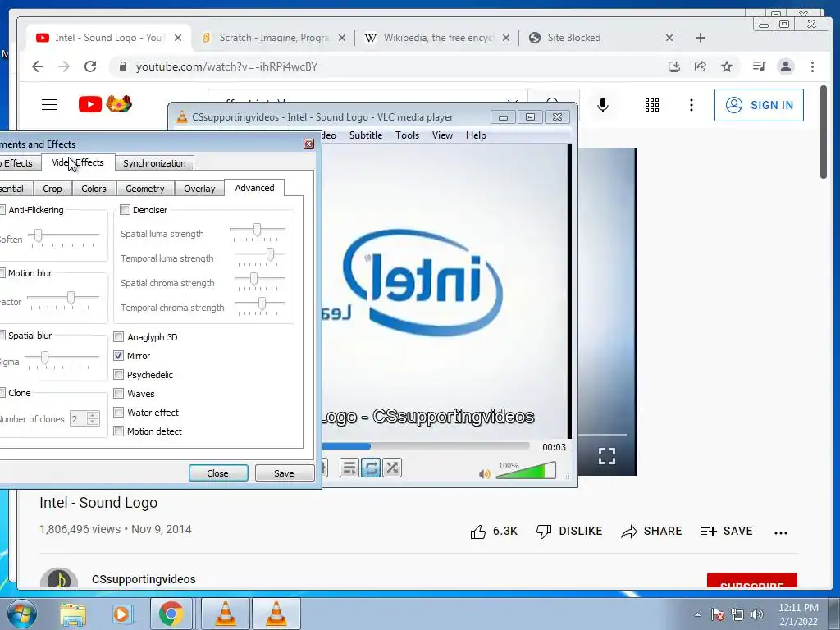Open Windows Start menu
This screenshot has height=630, width=840.
click(22, 614)
